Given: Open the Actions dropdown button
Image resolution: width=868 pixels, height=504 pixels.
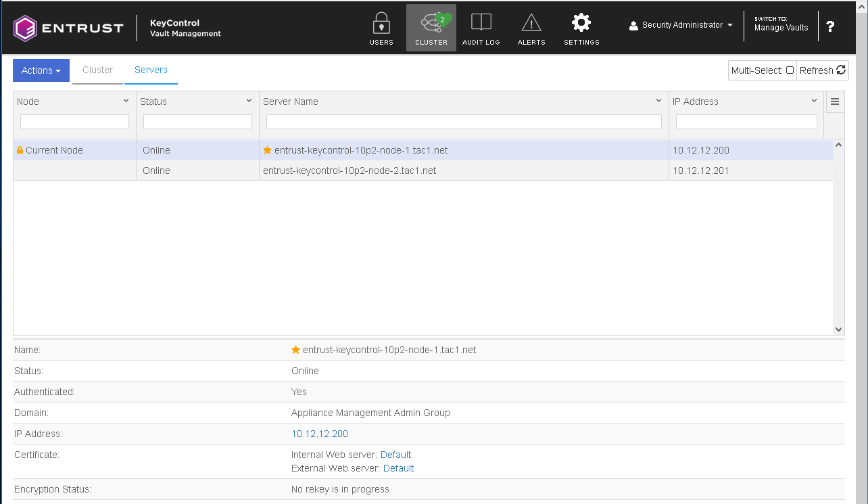Looking at the screenshot, I should (x=41, y=70).
